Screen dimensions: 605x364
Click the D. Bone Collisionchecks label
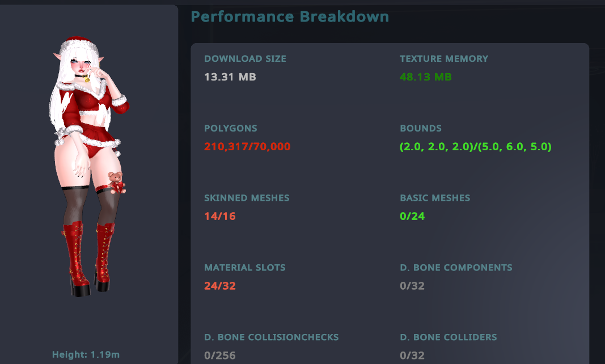click(272, 337)
